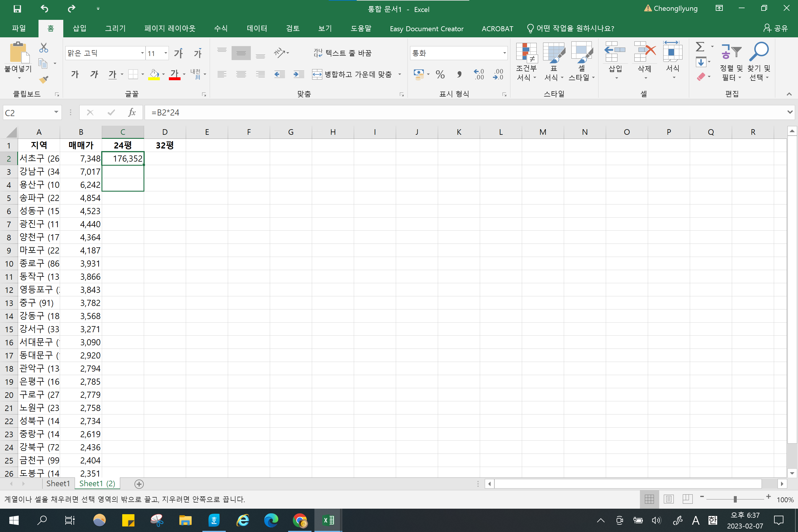Open the number format 통화 dropdown
This screenshot has height=532, width=798.
[x=504, y=53]
